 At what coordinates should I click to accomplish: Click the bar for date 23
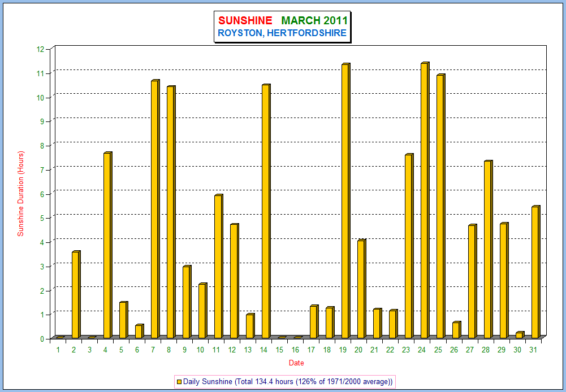point(409,246)
